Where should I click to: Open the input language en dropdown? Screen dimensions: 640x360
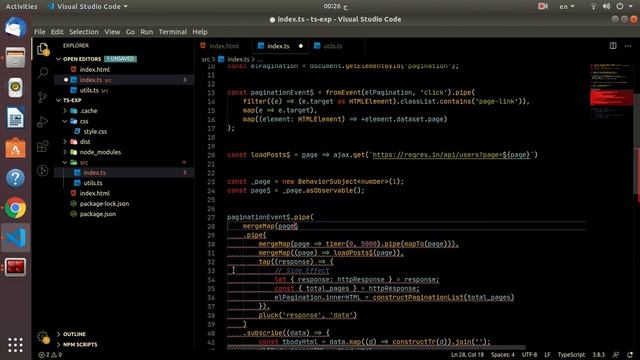[567, 6]
